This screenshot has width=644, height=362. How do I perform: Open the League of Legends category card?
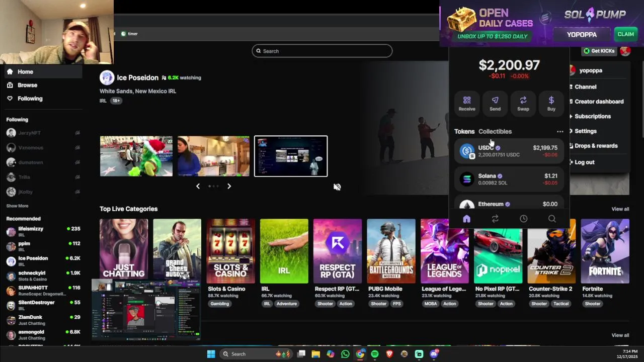pos(445,251)
